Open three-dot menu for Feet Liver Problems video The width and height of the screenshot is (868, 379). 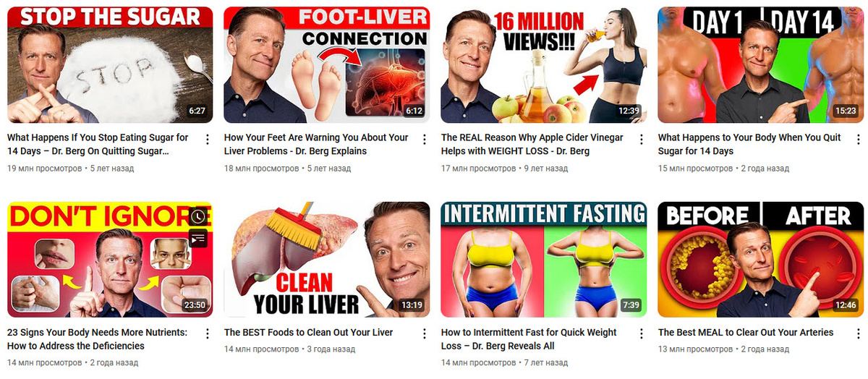click(425, 139)
